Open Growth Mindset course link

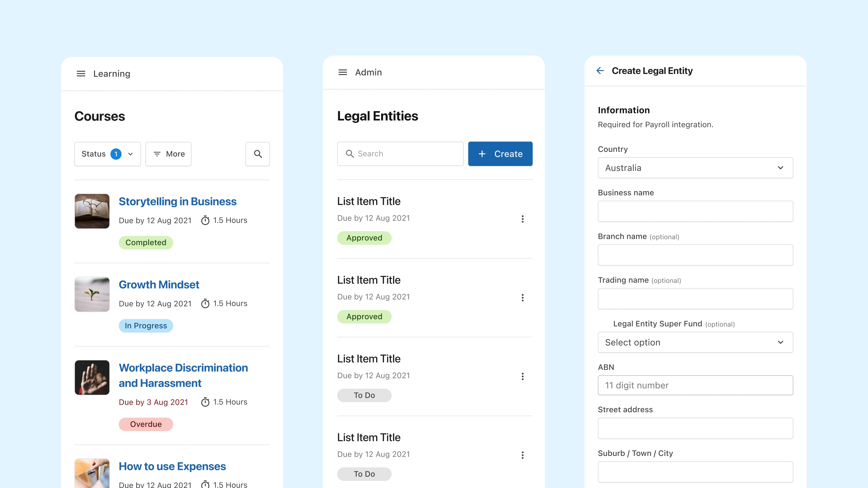(x=159, y=285)
